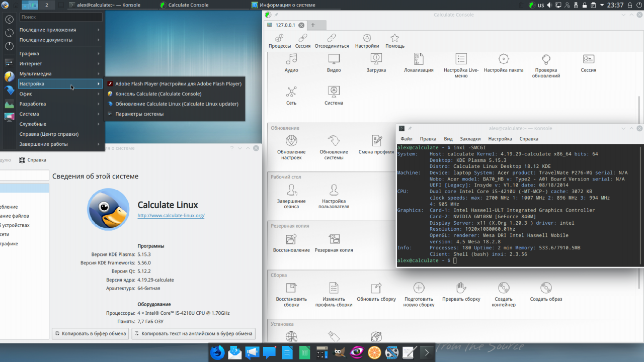644x362 pixels.
Task: Expand Последние приложения submenu
Action: (x=60, y=30)
